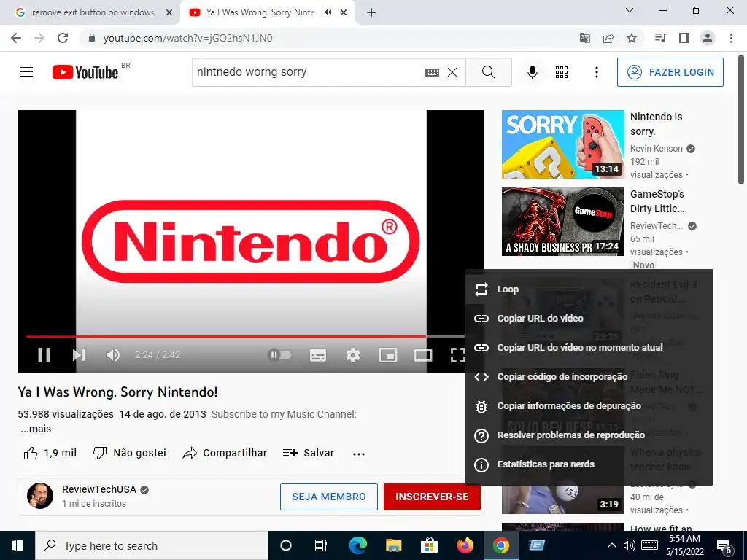Show hidden system tray icons chevron
The width and height of the screenshot is (747, 560).
[x=612, y=545]
